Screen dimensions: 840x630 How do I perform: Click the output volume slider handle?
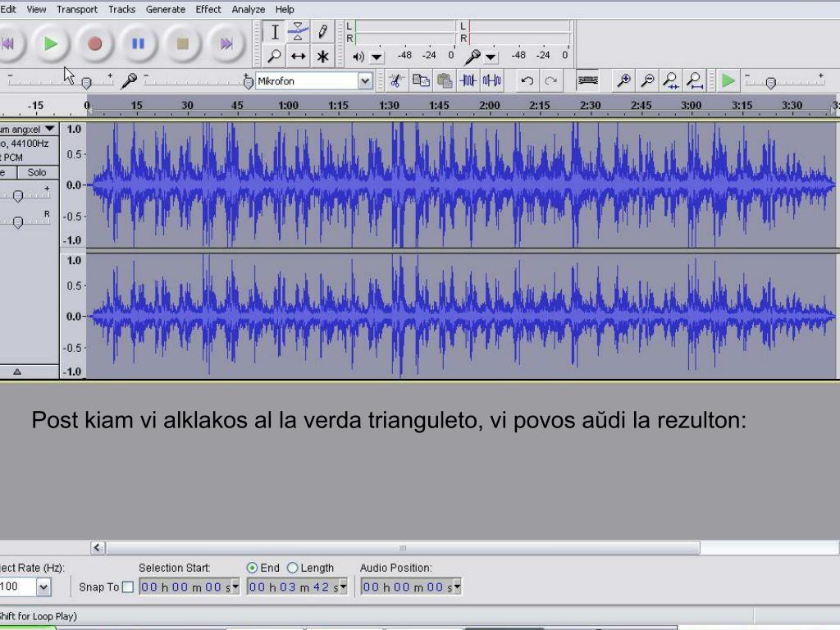coord(86,83)
